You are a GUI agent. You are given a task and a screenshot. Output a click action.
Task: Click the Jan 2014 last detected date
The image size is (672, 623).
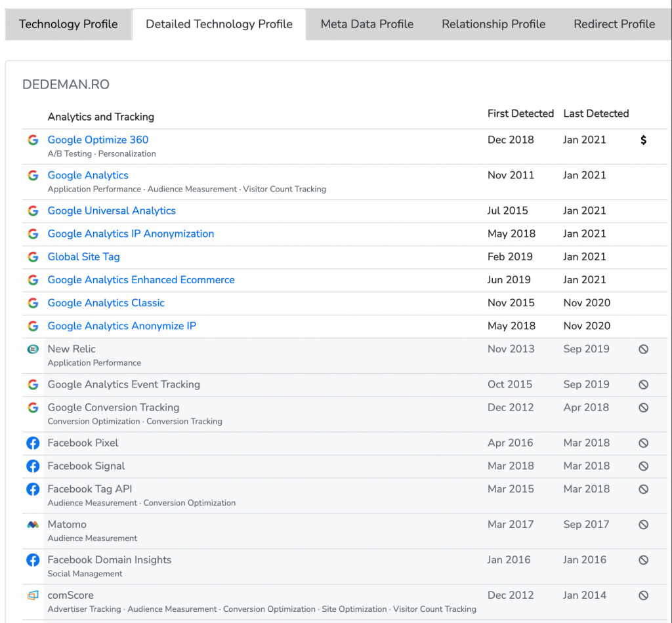click(x=585, y=595)
